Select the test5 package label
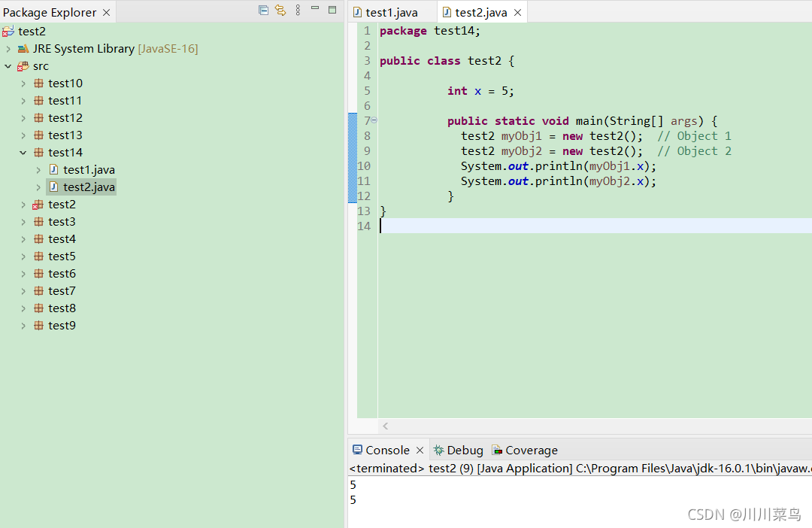Image resolution: width=812 pixels, height=528 pixels. pos(62,256)
